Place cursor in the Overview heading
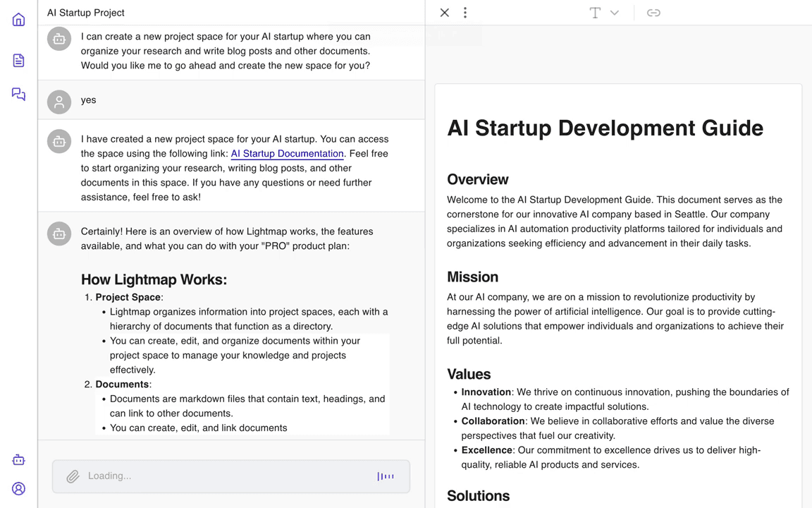This screenshot has width=812, height=508. [477, 179]
